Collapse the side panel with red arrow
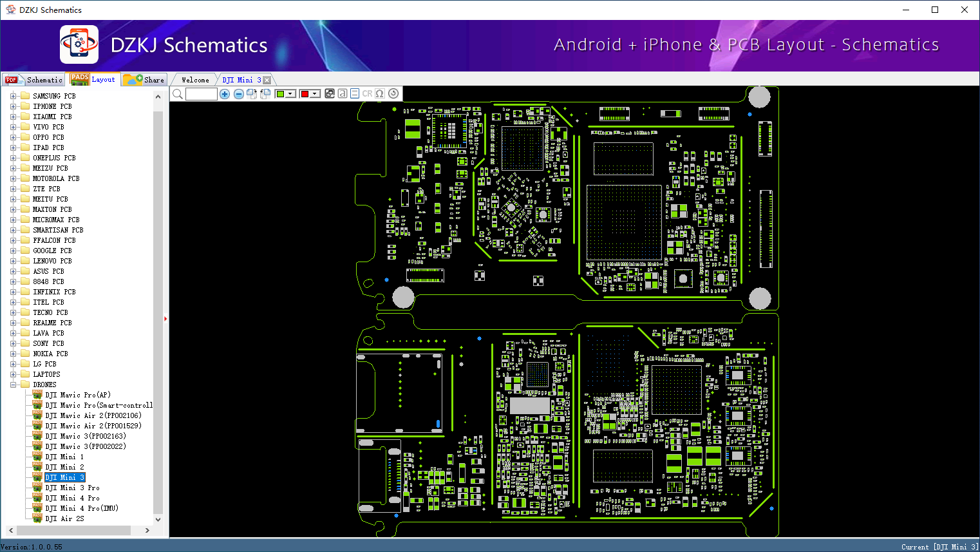 (165, 318)
